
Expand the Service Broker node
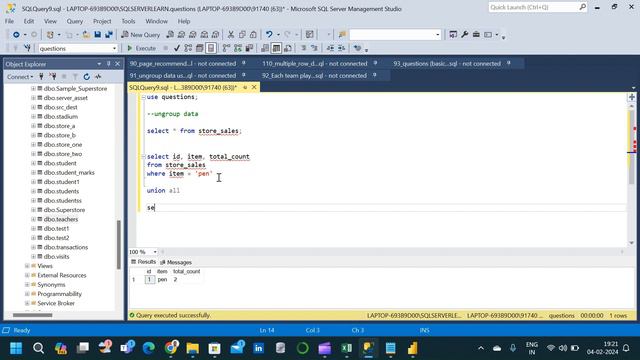point(27,303)
